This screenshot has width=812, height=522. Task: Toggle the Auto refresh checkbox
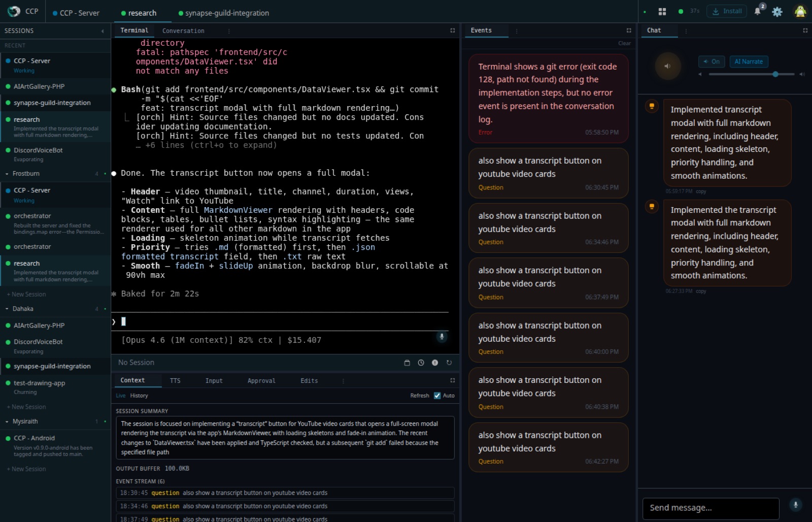coord(437,396)
